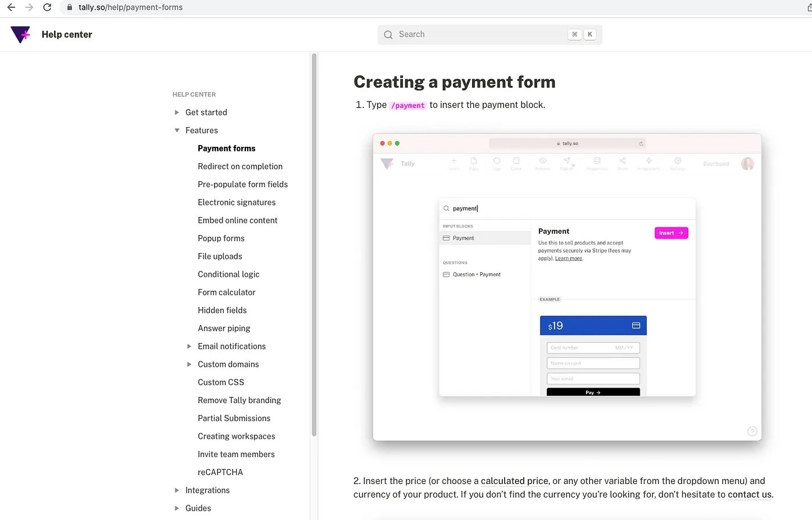
Task: Click the avatar in the tutorial screenshot
Action: 748,164
